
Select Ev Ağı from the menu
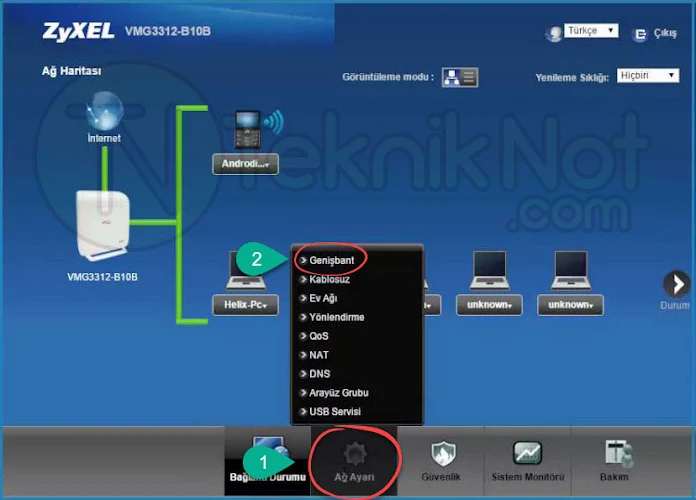[323, 298]
